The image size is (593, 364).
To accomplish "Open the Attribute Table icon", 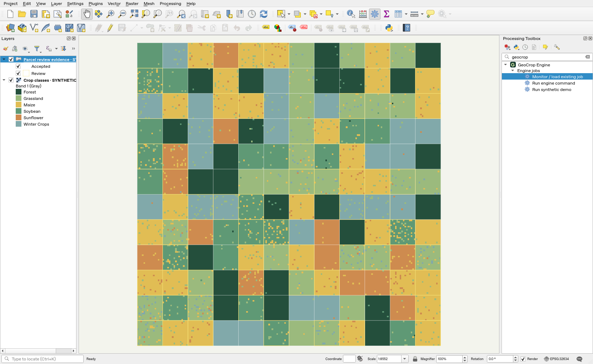I will point(398,14).
